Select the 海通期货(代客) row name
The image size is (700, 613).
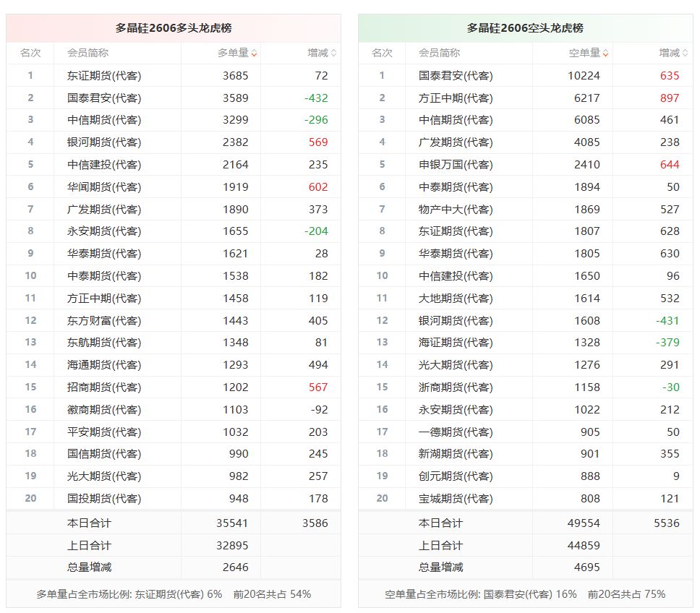(104, 364)
